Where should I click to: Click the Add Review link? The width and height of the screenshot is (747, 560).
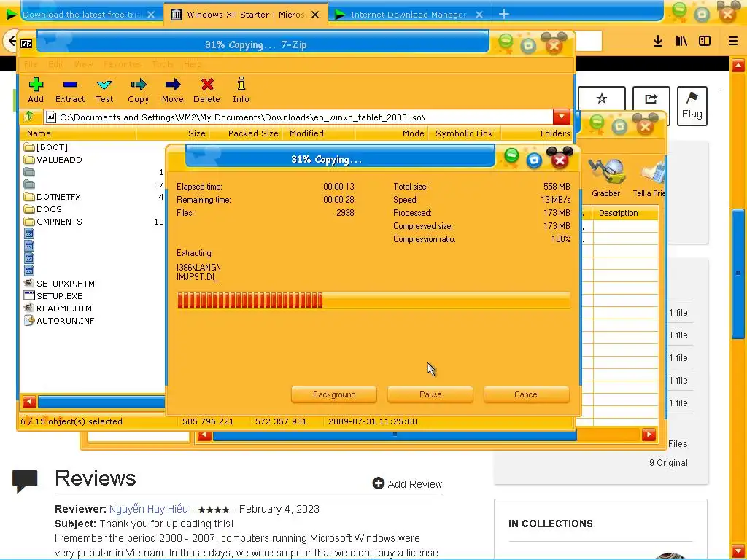tap(415, 484)
